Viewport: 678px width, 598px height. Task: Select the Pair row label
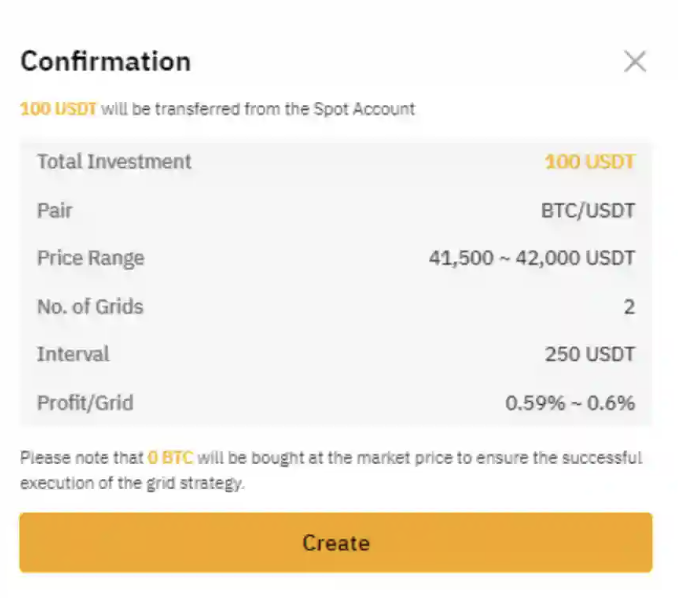pos(55,210)
